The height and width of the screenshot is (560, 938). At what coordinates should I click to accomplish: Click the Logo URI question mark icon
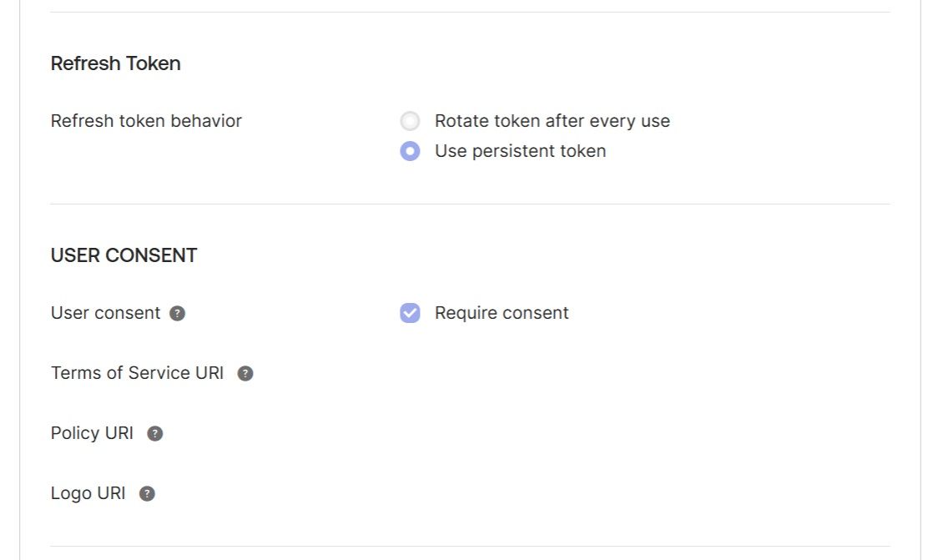[147, 494]
